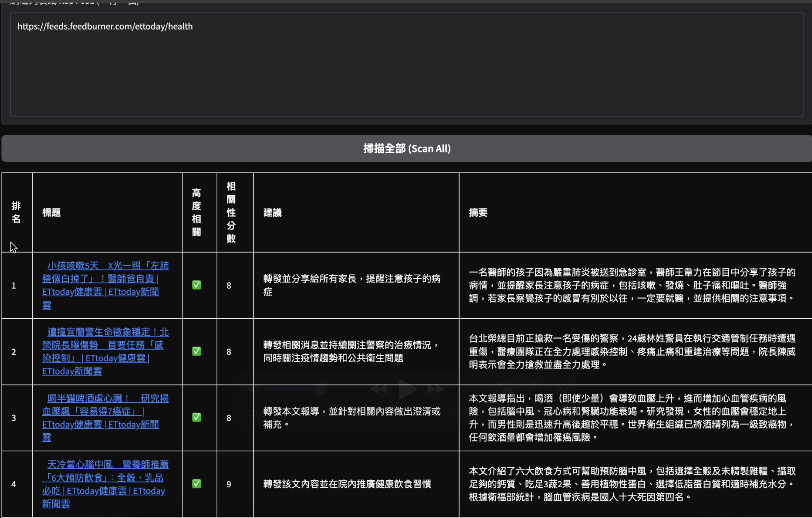Click the faint fast-forward button overlay
This screenshot has height=518, width=812.
(x=435, y=389)
